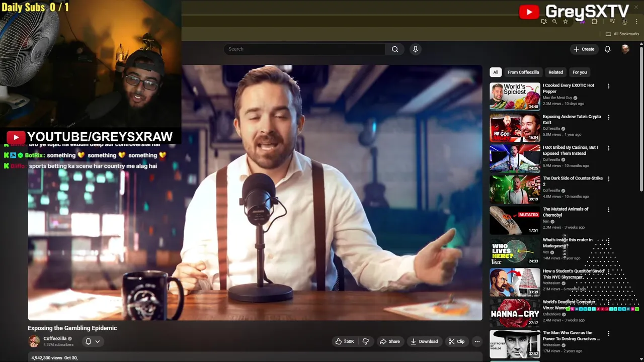Bookmark this page with star icon
Viewport: 644px width, 362px height.
pyautogui.click(x=566, y=22)
